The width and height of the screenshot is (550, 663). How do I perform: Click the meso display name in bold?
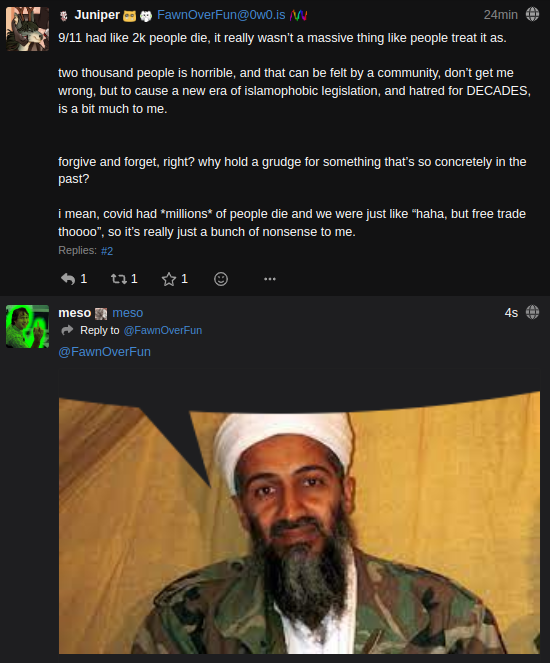pos(75,313)
